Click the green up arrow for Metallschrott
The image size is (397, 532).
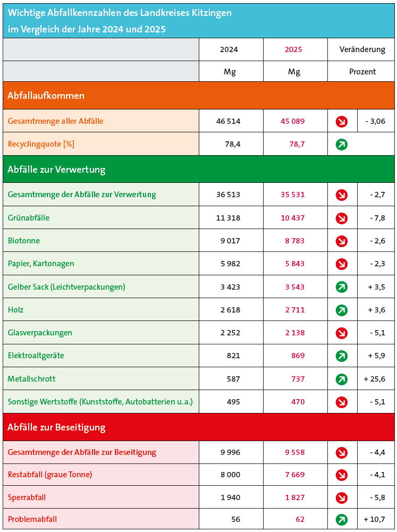(342, 379)
